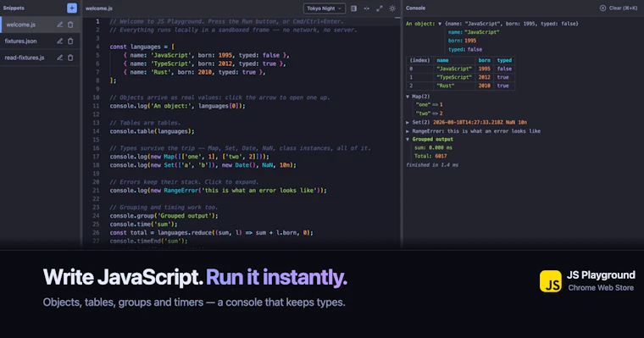The image size is (644, 338).
Task: Rename read-fixtures.js using its pencil icon
Action: pos(60,58)
